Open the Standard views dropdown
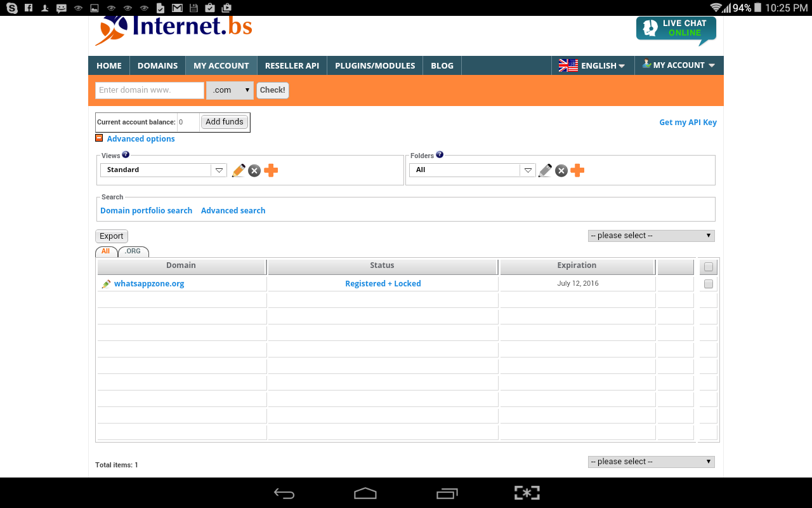 (x=164, y=170)
